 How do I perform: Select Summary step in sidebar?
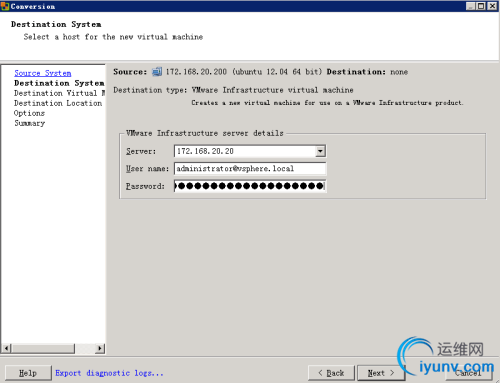[30, 123]
